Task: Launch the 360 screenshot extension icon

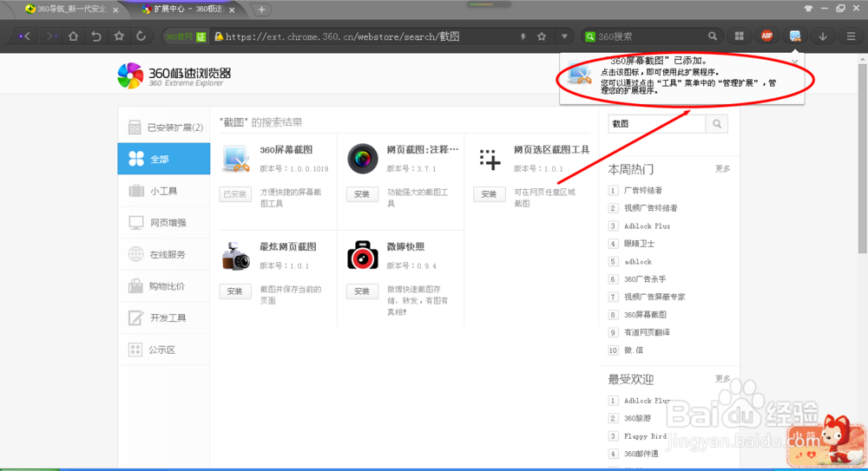Action: tap(795, 36)
